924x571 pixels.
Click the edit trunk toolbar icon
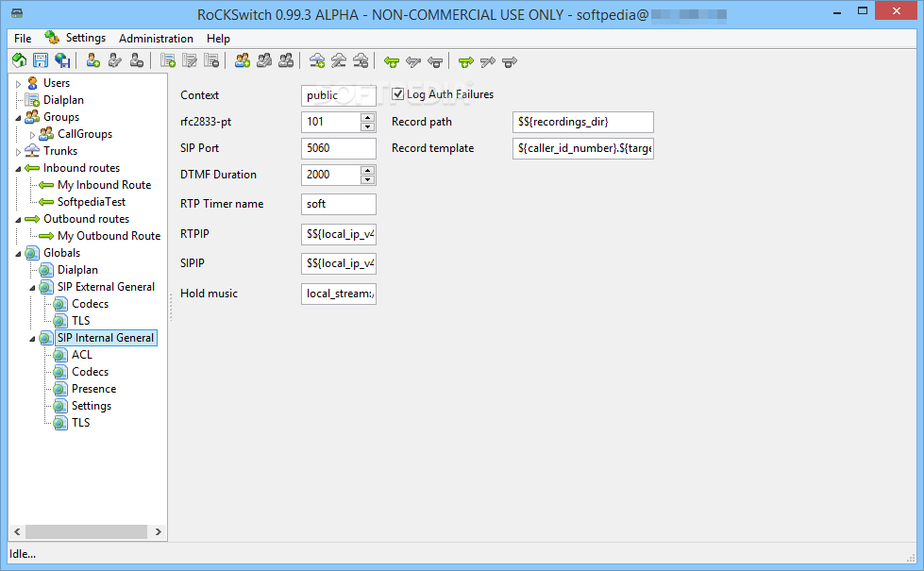(339, 60)
